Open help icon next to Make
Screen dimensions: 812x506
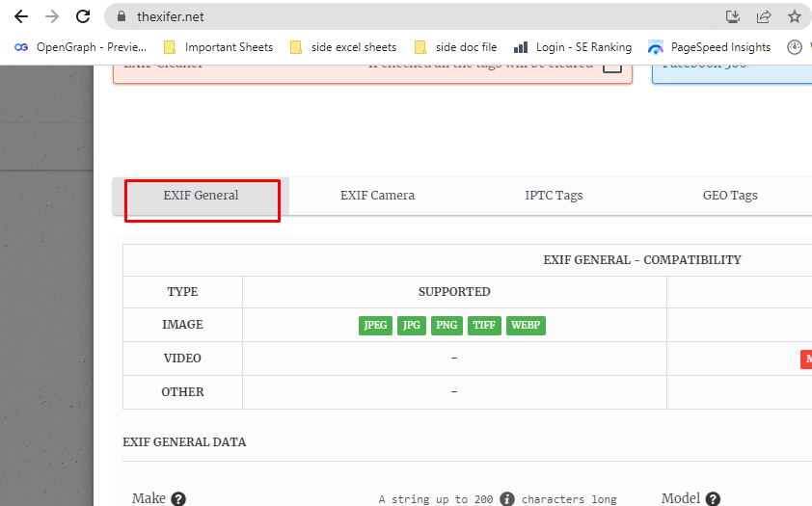tap(178, 498)
